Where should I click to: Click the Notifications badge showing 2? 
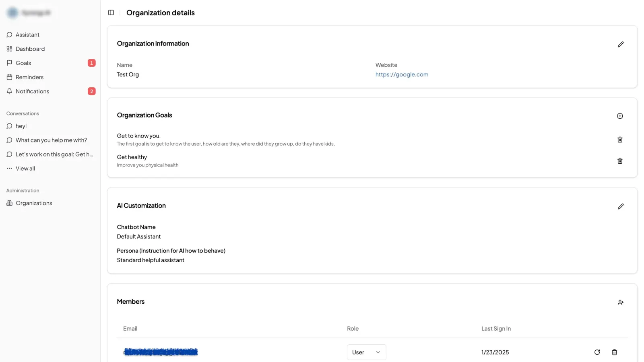coord(92,91)
